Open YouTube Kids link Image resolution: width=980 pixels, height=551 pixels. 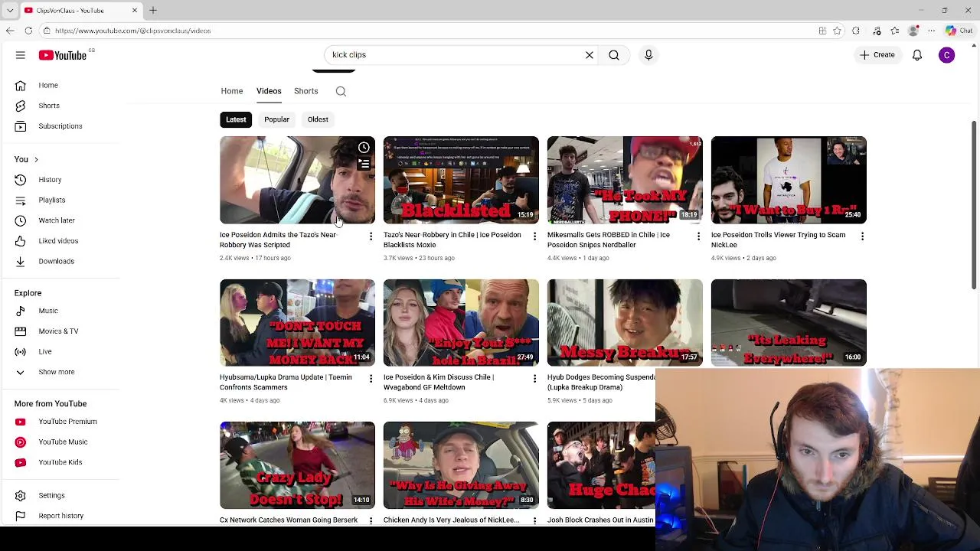point(59,462)
